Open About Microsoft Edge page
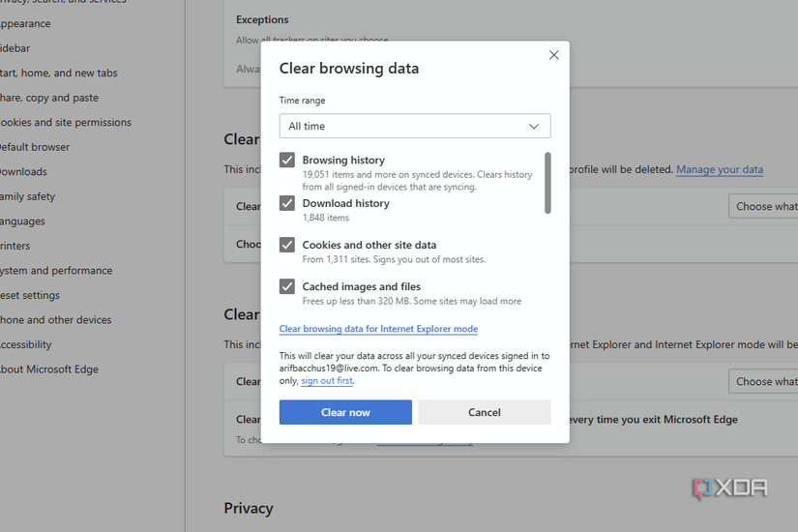This screenshot has height=532, width=798. [49, 369]
